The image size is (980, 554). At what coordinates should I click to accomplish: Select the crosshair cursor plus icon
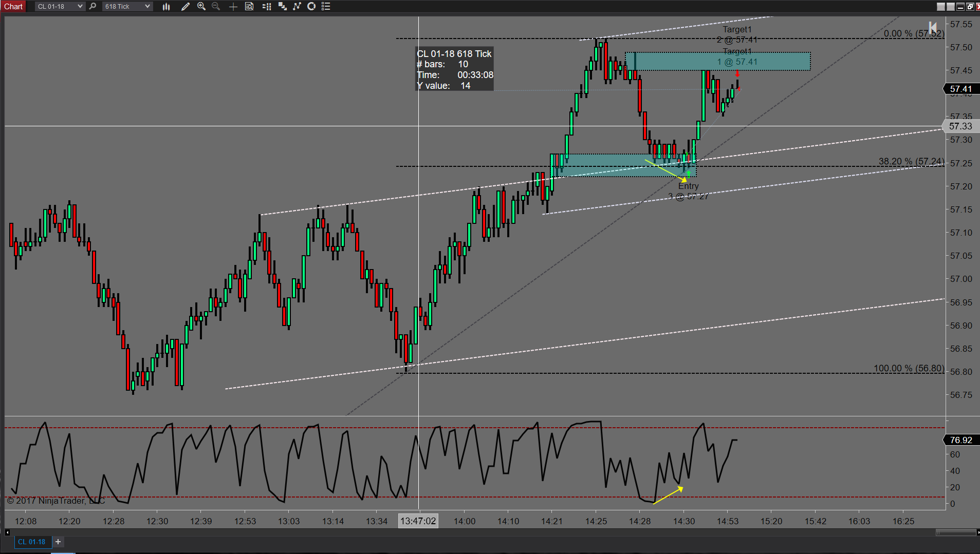233,6
